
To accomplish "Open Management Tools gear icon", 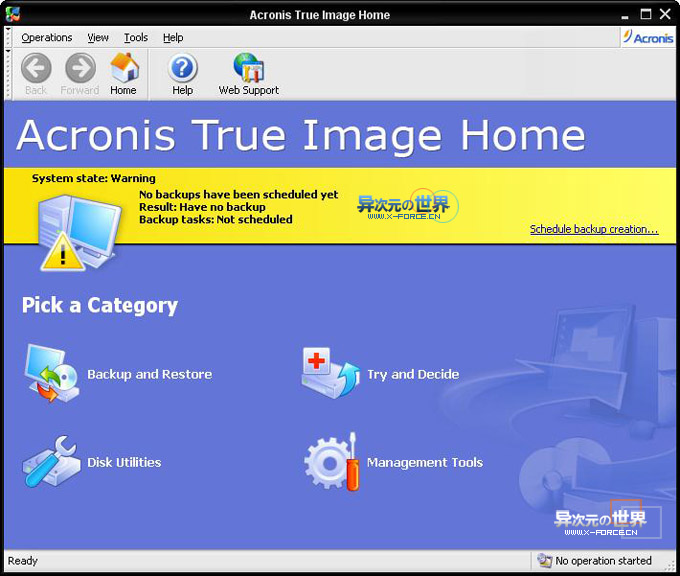I will coord(331,461).
